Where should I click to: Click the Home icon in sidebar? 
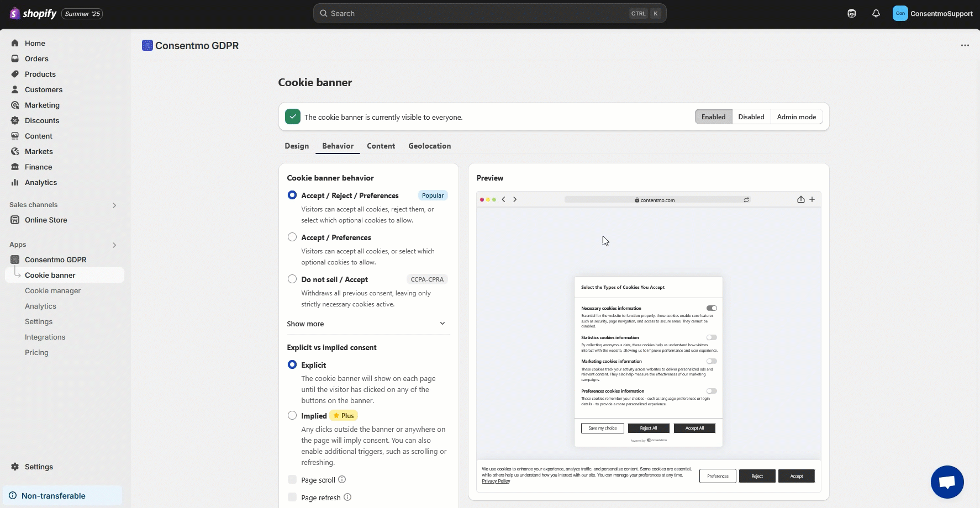click(15, 43)
